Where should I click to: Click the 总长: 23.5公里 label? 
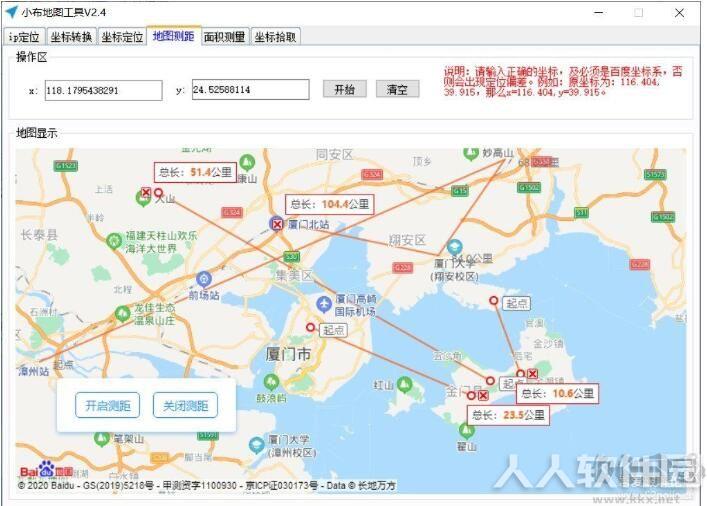pos(508,415)
